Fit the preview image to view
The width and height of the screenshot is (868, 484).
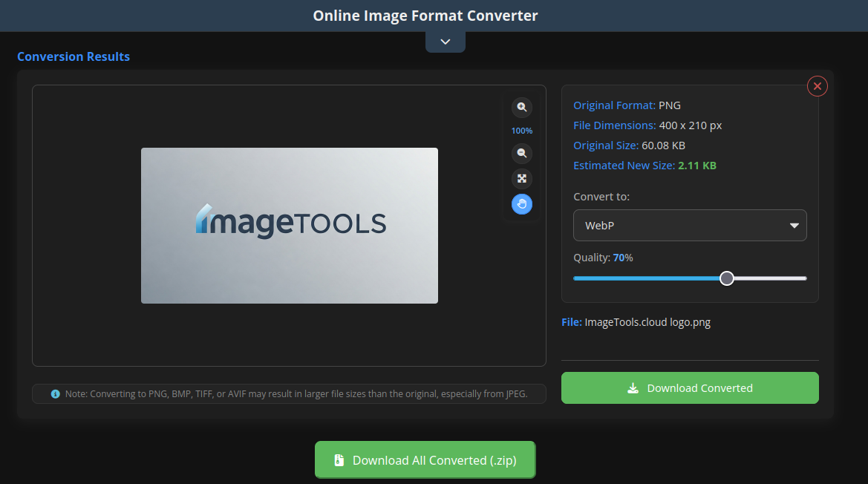tap(521, 179)
